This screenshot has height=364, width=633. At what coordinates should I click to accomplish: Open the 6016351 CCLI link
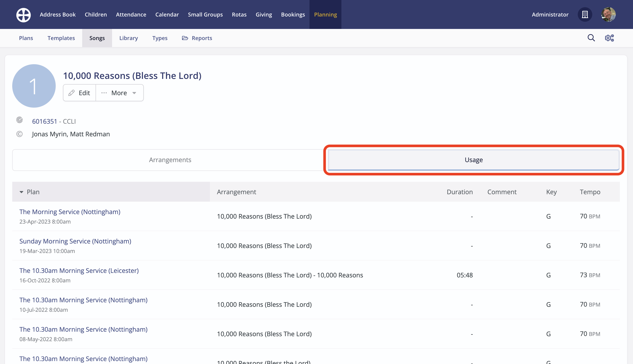(x=45, y=121)
